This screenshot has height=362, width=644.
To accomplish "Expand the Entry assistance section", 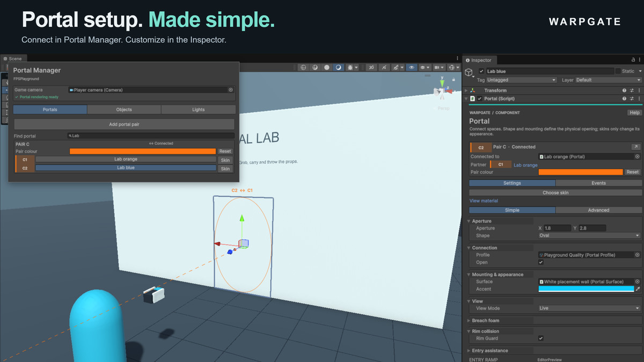I will [469, 351].
